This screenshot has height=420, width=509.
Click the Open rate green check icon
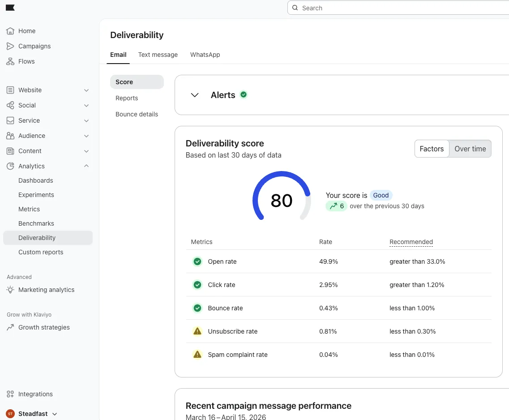tap(197, 261)
